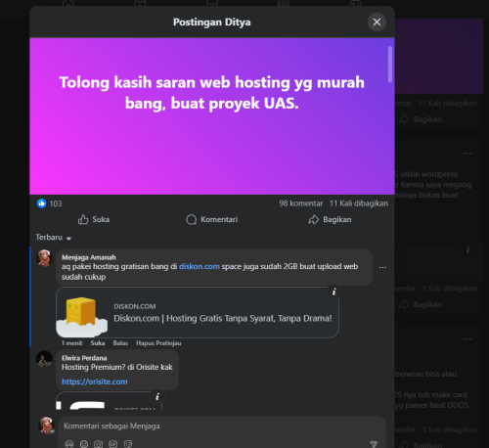Click the 1 menit comment timestamp
This screenshot has height=448, width=489.
tap(72, 343)
